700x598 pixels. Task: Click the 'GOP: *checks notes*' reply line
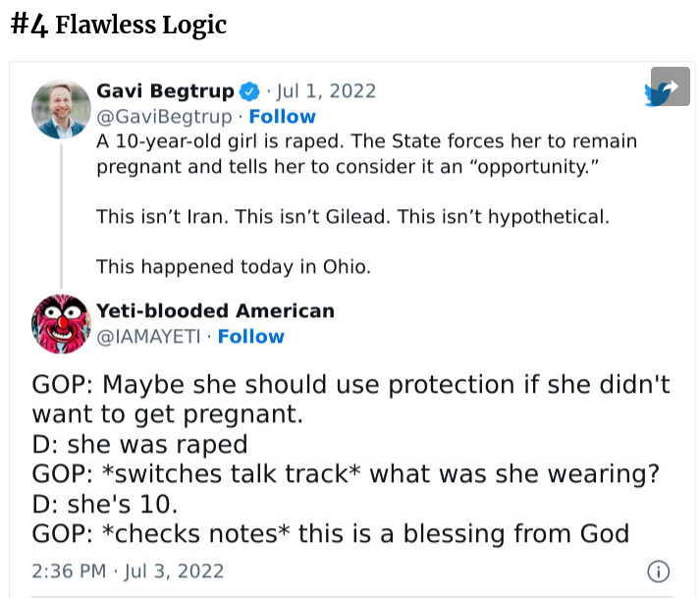coord(330,533)
